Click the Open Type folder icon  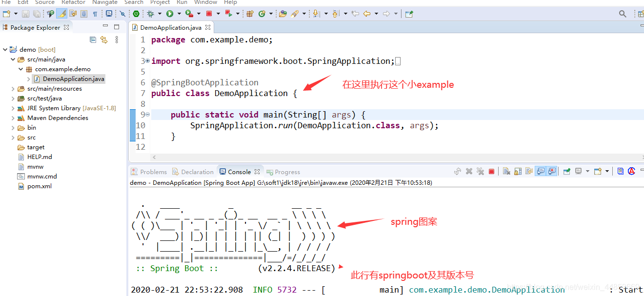282,14
